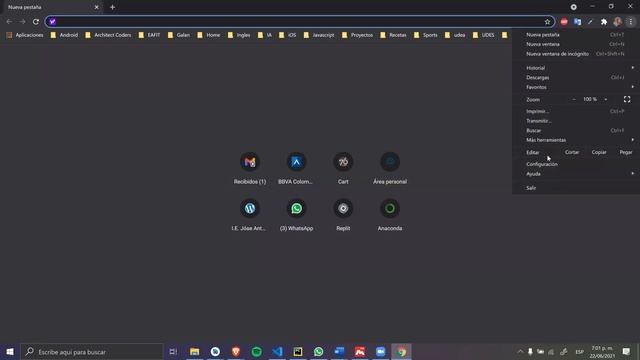Click the Copiar button in the Editar row
The image size is (640, 360).
599,152
